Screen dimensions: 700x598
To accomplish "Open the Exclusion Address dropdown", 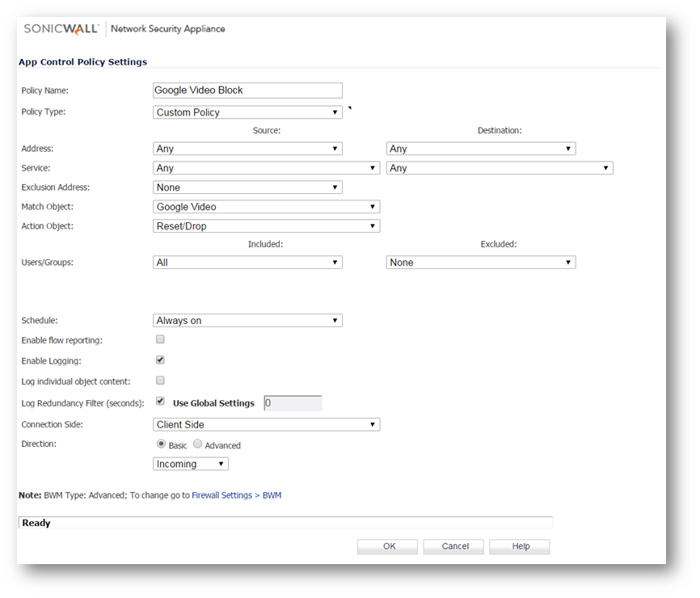I will coord(247,187).
